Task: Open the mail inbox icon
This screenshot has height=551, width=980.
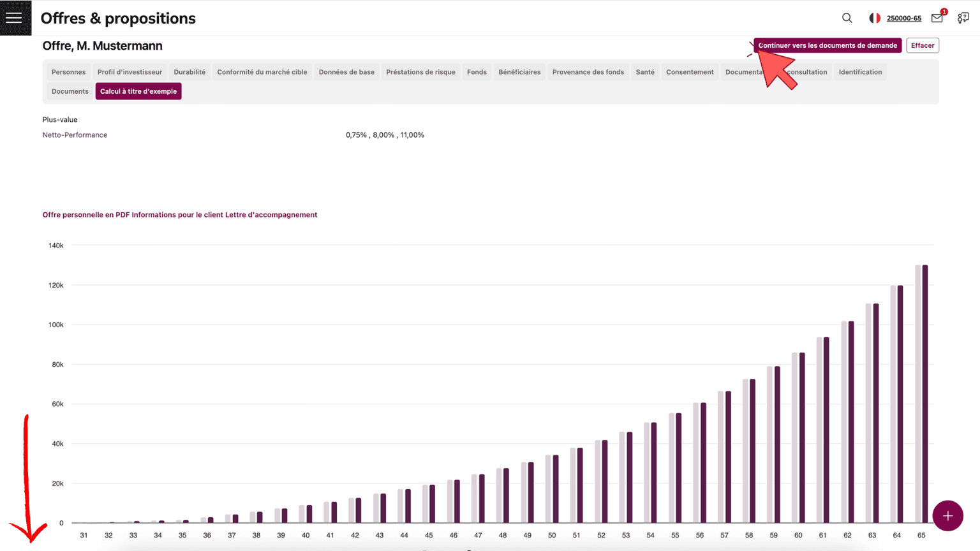Action: 937,18
